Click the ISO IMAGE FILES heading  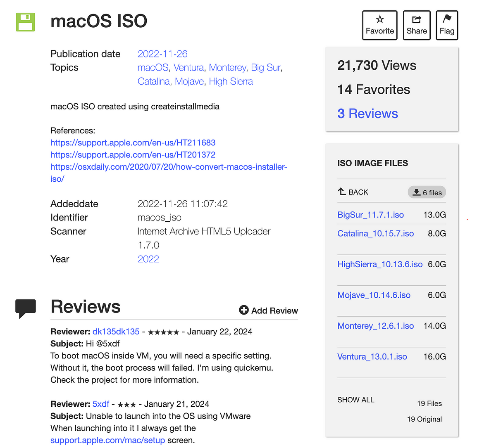(x=372, y=163)
